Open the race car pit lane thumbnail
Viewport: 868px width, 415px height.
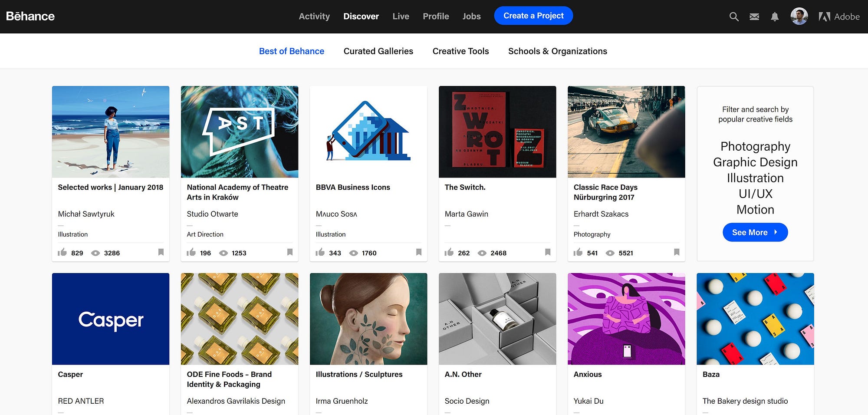tap(626, 132)
